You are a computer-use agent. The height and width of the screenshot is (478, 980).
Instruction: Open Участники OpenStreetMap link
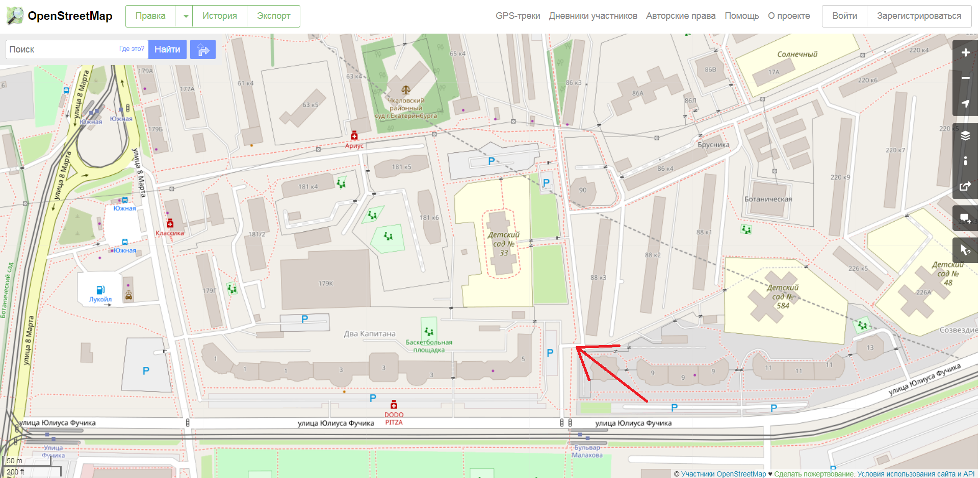pos(723,474)
